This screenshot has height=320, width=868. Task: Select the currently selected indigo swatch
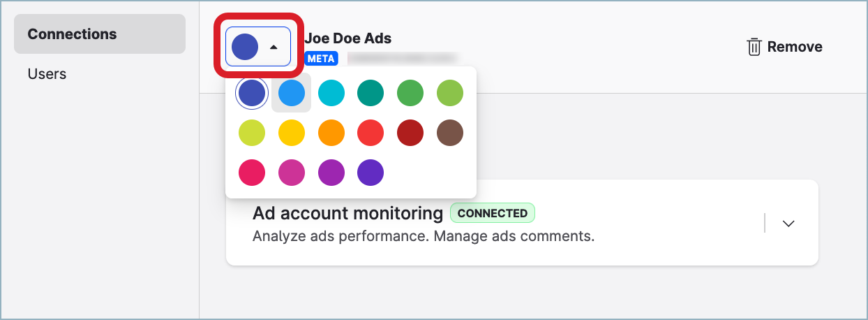(x=252, y=92)
